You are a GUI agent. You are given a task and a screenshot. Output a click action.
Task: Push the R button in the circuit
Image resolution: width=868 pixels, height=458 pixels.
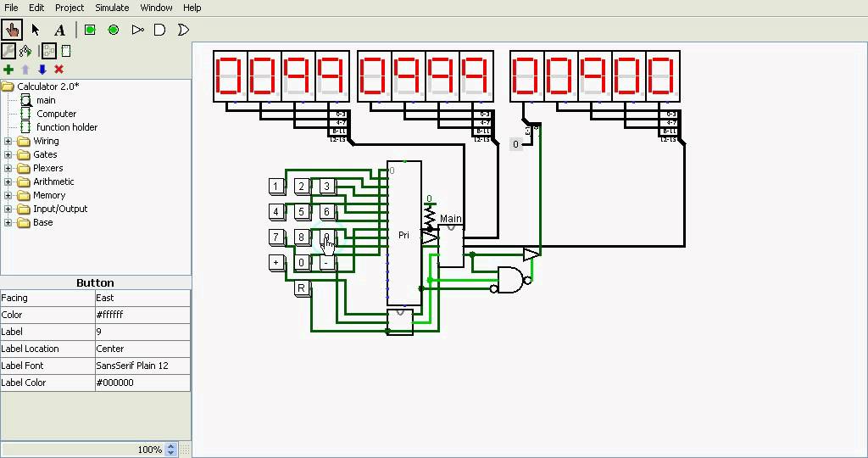coord(301,288)
